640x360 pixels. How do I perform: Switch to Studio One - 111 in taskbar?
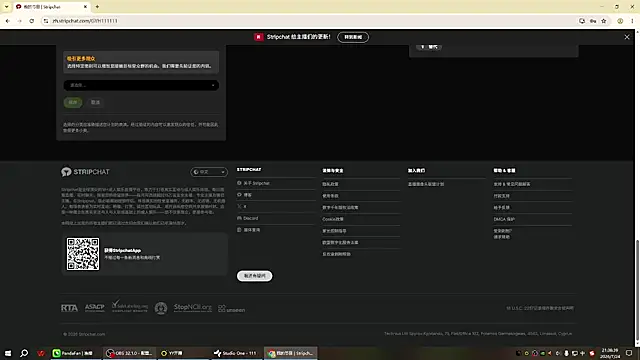[236, 353]
